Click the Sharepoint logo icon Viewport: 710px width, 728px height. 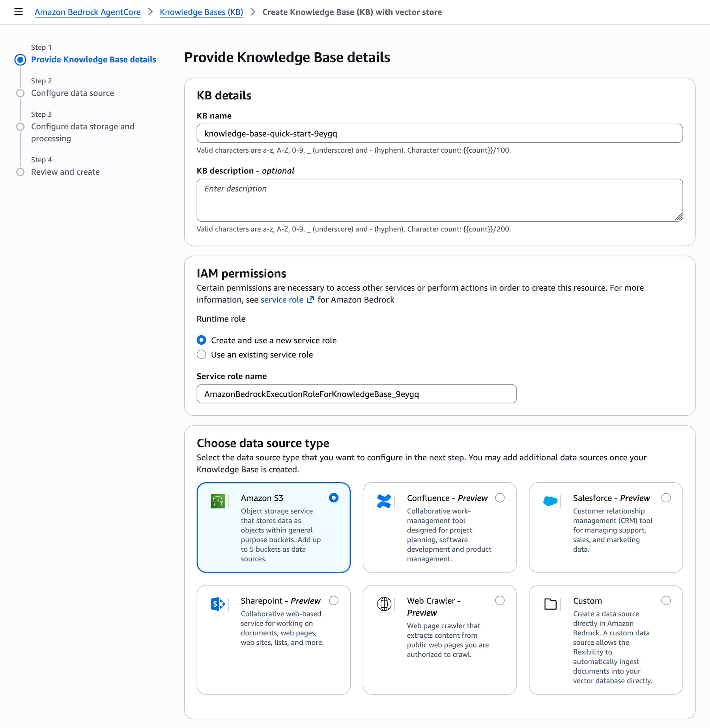(218, 604)
